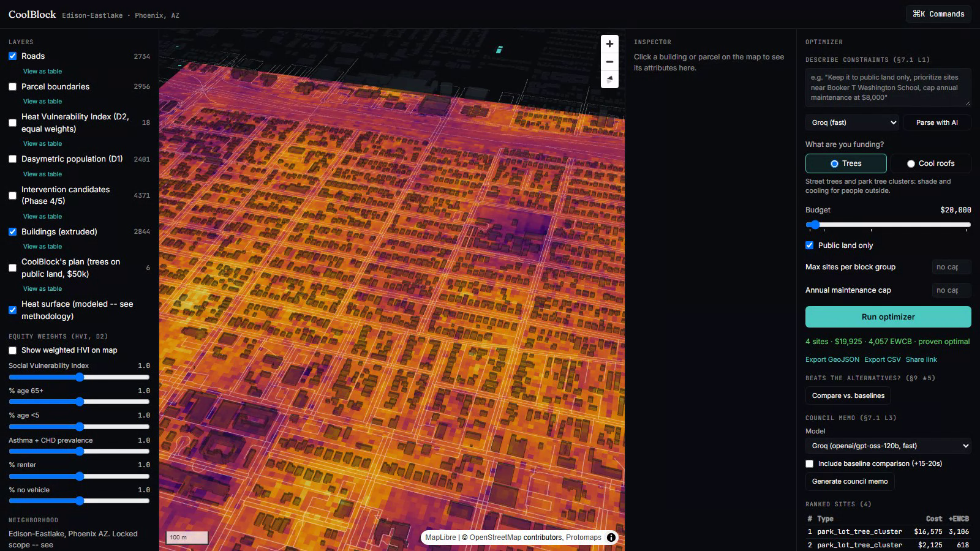Viewport: 980px width, 551px height.
Task: Open View as table under Buildings (extruded)
Action: 42,247
